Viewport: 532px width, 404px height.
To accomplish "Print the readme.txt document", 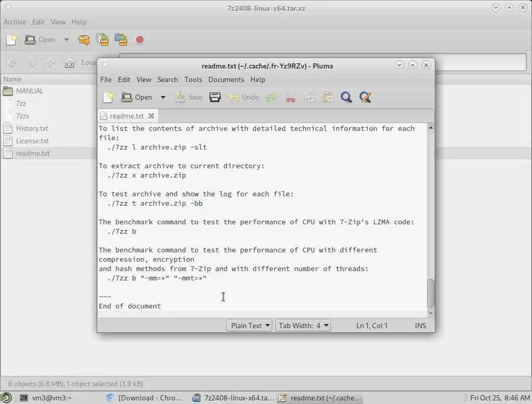I will [x=215, y=97].
